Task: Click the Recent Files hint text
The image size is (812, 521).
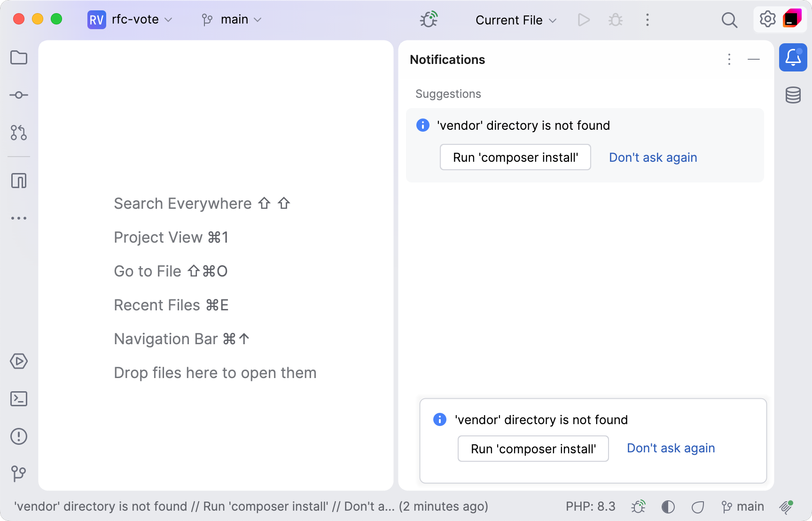Action: 171,305
